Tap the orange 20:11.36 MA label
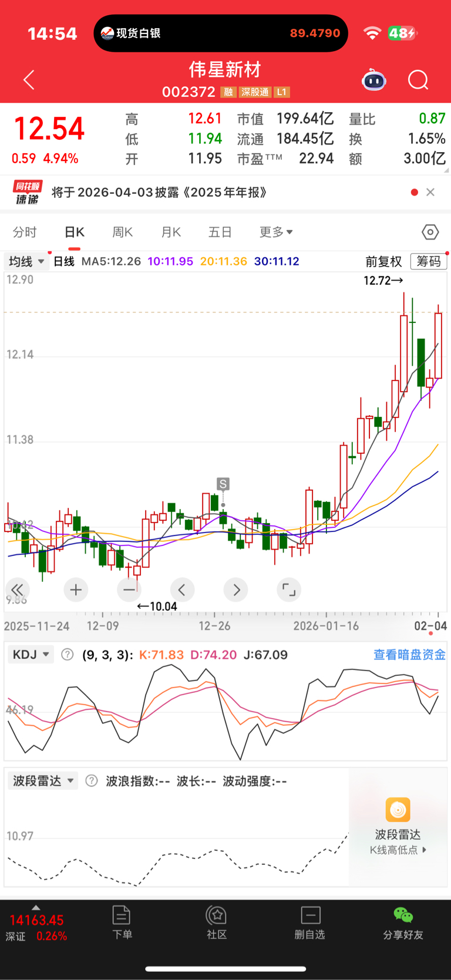Screen dimensions: 451x980 point(224,261)
